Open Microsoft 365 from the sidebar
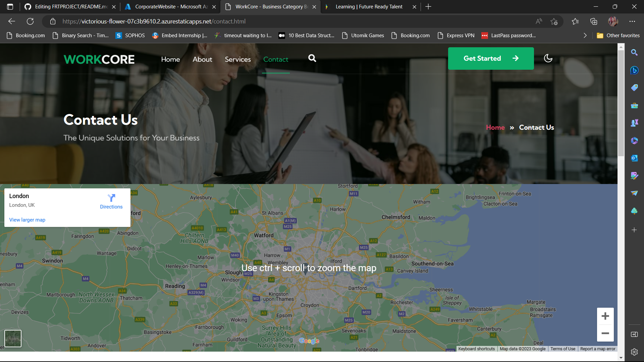The image size is (644, 362). [x=635, y=140]
